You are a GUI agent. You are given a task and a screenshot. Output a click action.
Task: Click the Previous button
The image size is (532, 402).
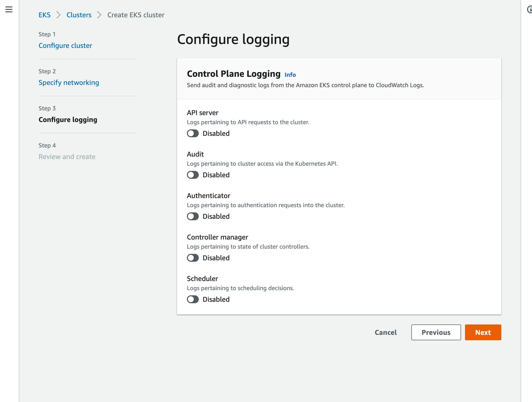pos(436,332)
